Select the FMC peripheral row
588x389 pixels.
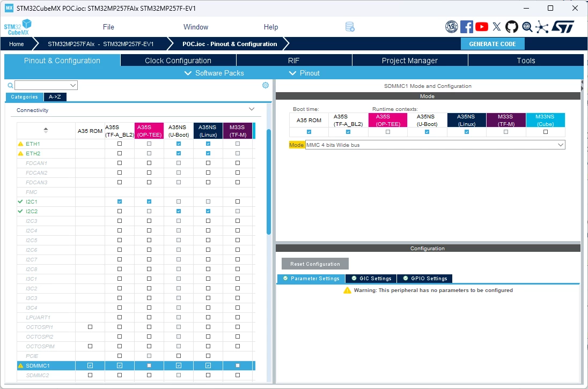click(136, 192)
